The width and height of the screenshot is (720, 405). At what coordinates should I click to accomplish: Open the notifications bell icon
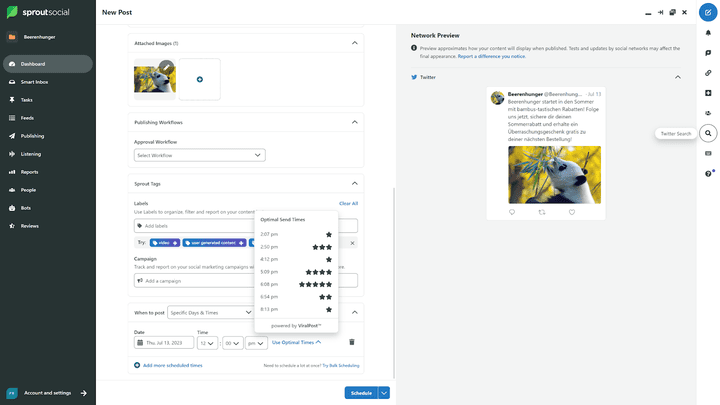(708, 33)
